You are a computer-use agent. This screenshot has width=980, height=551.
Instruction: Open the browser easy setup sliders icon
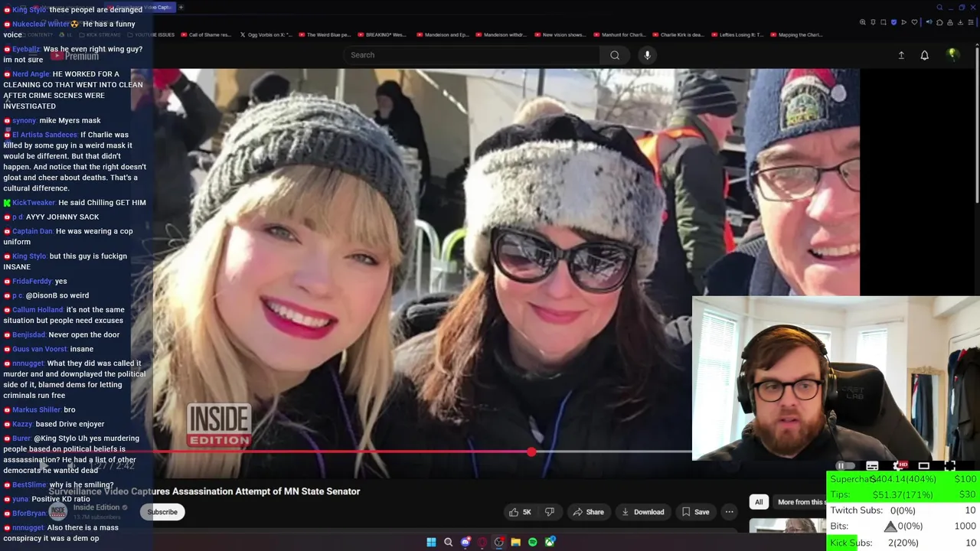[971, 22]
